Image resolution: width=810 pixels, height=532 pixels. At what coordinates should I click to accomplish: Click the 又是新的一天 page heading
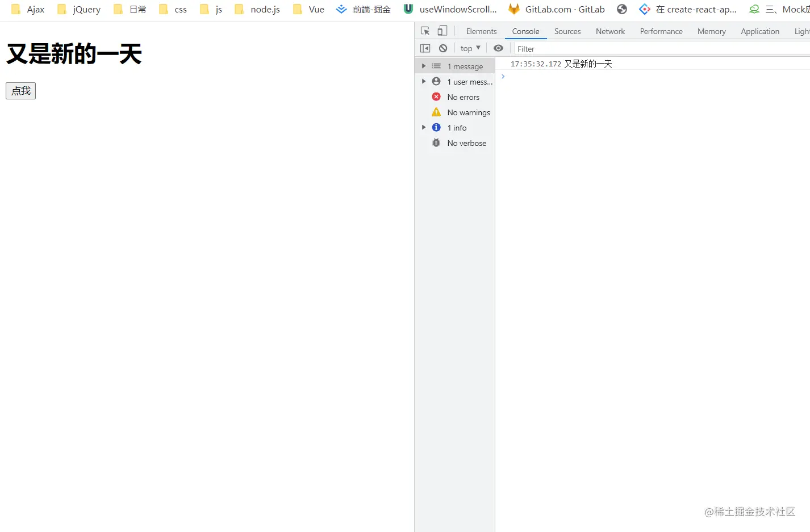click(74, 54)
